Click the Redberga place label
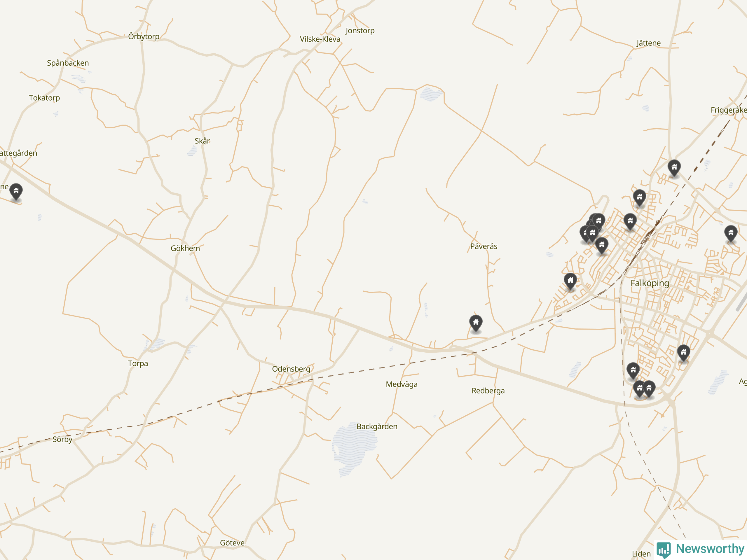747x560 pixels. [488, 391]
